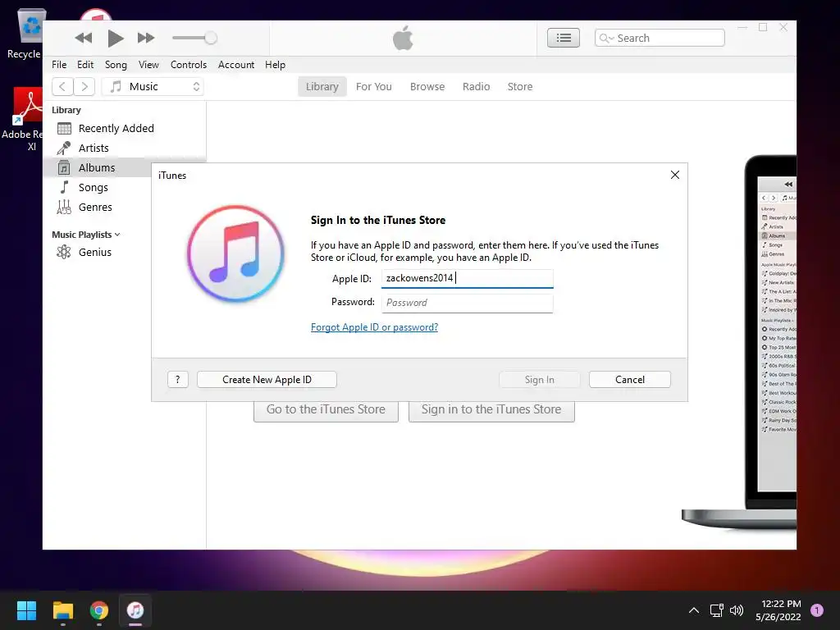Open the Song menu
Viewport: 840px width, 630px height.
click(116, 65)
